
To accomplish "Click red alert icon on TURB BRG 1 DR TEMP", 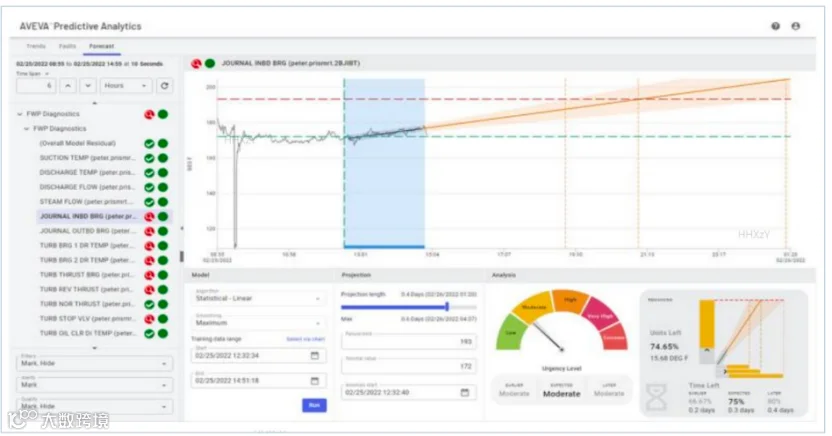I will point(150,246).
